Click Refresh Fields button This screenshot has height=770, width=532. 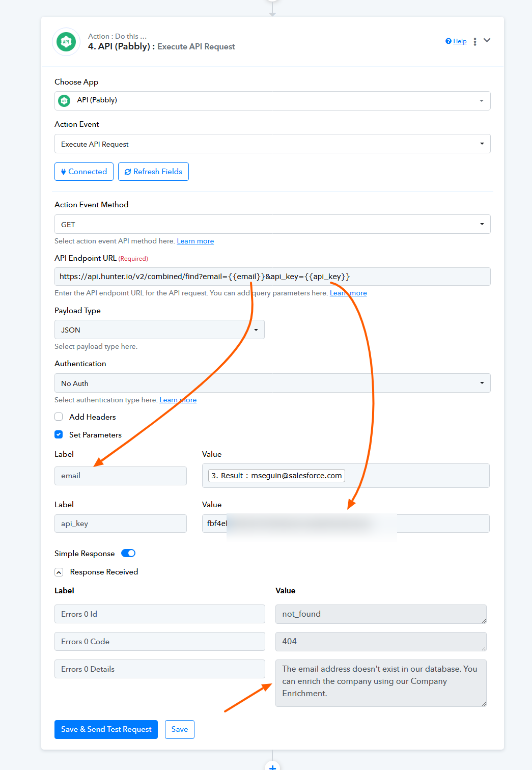[153, 172]
